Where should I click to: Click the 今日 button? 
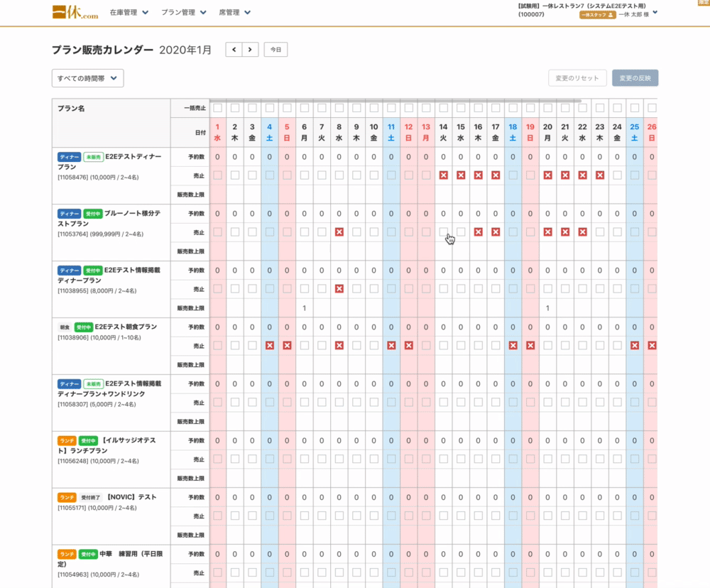click(275, 50)
